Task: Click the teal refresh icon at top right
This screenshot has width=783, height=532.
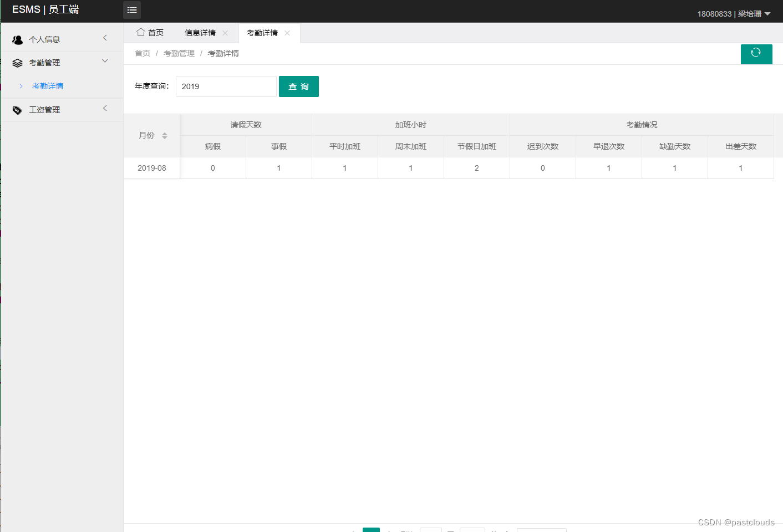Action: (756, 54)
